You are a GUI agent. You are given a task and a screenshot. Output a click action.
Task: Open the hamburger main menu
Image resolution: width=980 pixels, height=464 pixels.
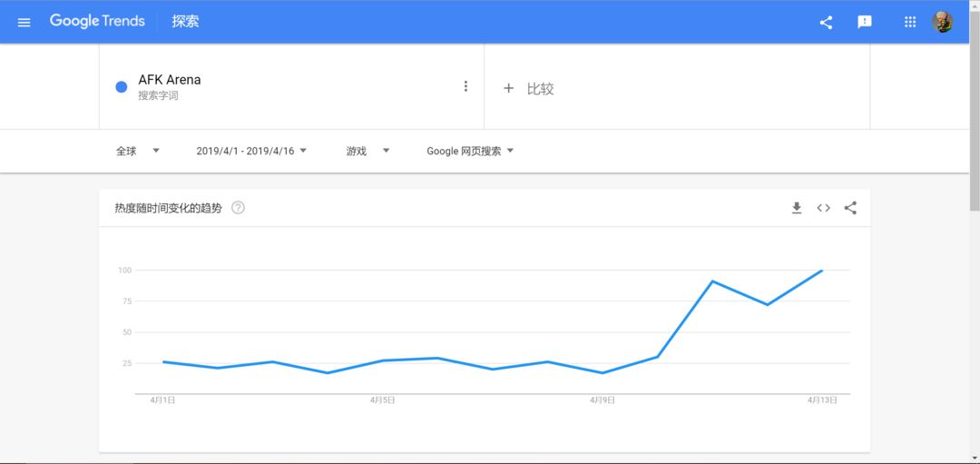pos(24,23)
